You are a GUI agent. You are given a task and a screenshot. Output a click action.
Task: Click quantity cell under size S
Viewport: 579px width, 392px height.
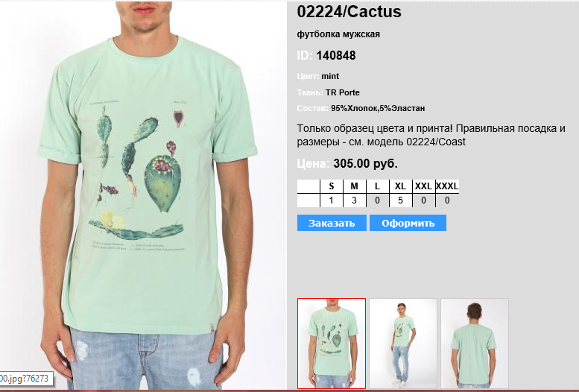pos(331,200)
